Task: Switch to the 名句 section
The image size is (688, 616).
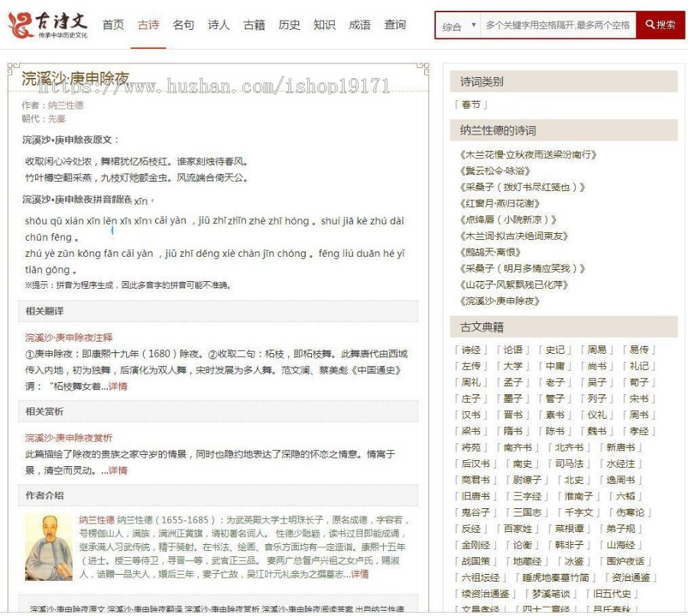Action: [x=183, y=24]
